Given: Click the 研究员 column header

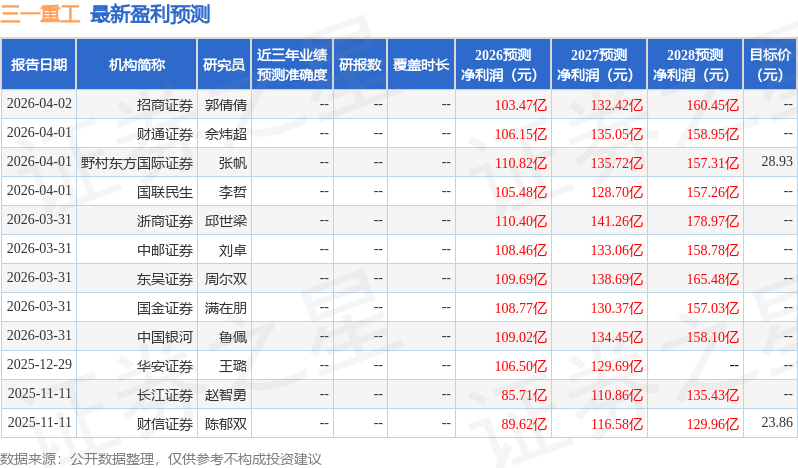Looking at the screenshot, I should [224, 64].
